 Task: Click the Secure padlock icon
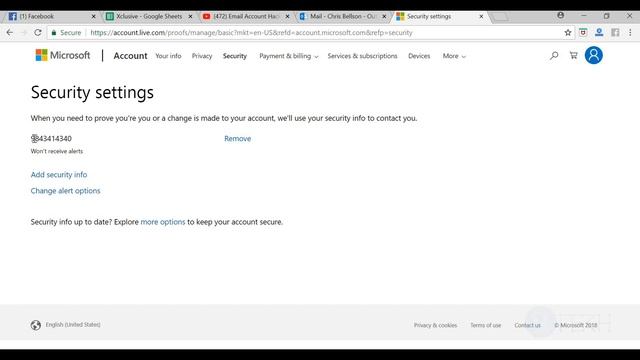[53, 33]
